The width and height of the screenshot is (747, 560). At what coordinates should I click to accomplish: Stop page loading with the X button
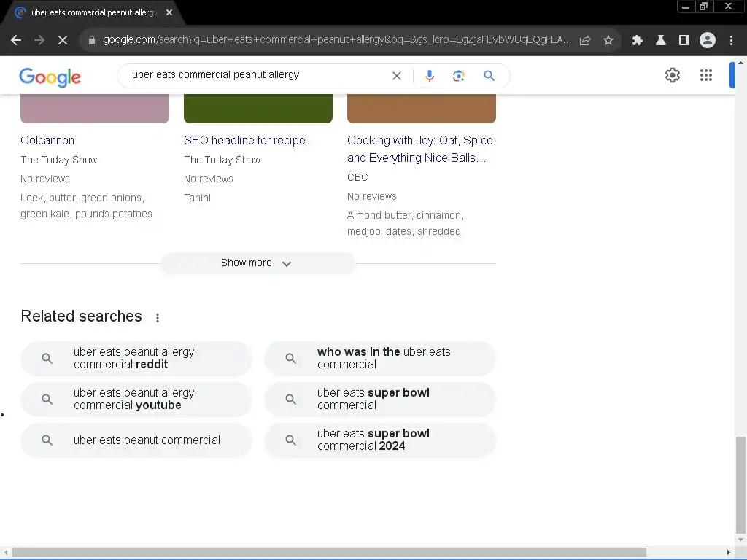pyautogui.click(x=63, y=41)
